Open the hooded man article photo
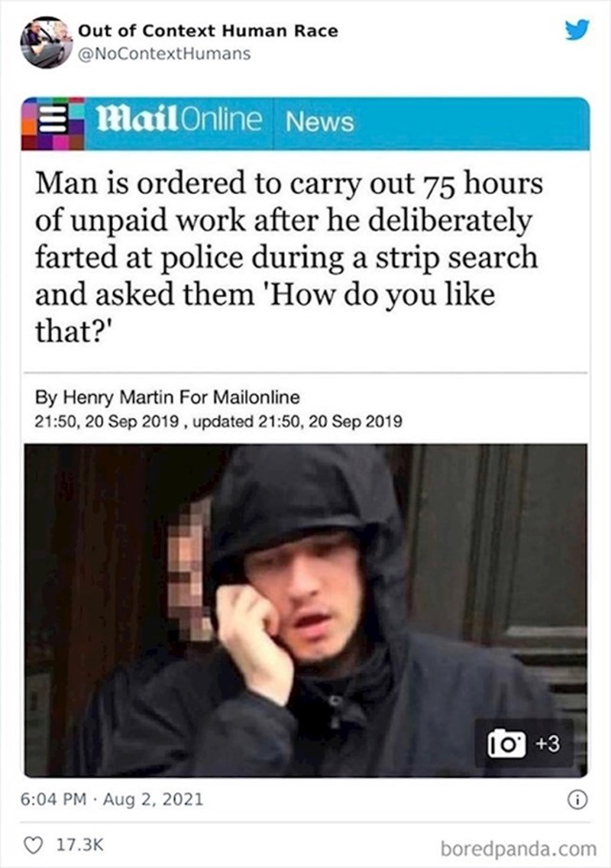The height and width of the screenshot is (868, 611). pos(306,611)
